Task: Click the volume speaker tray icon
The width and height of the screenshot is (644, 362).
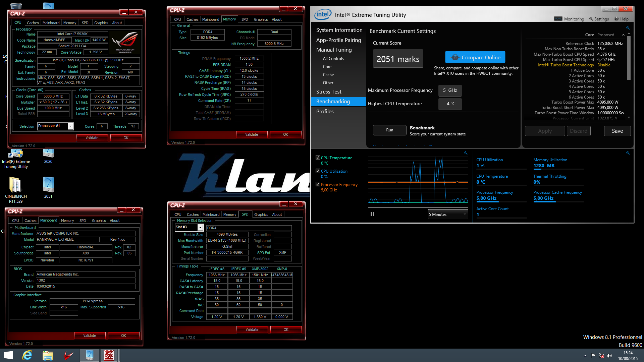Action: [609, 356]
